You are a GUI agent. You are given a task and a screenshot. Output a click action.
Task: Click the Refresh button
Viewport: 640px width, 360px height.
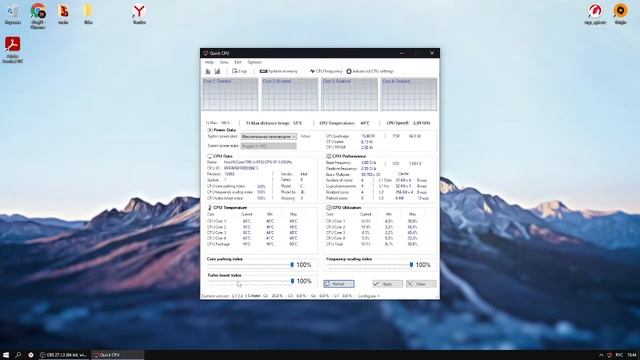point(339,284)
